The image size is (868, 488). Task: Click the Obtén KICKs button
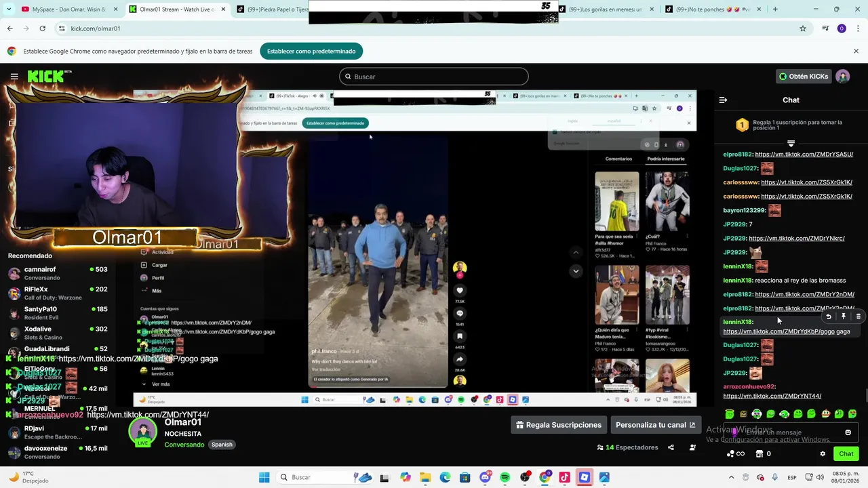pos(804,77)
